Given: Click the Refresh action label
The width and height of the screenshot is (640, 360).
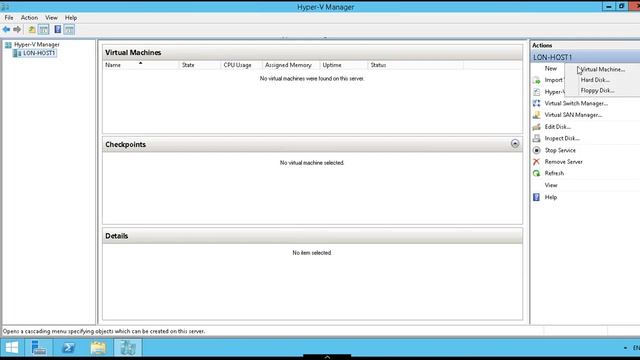Looking at the screenshot, I should 554,173.
